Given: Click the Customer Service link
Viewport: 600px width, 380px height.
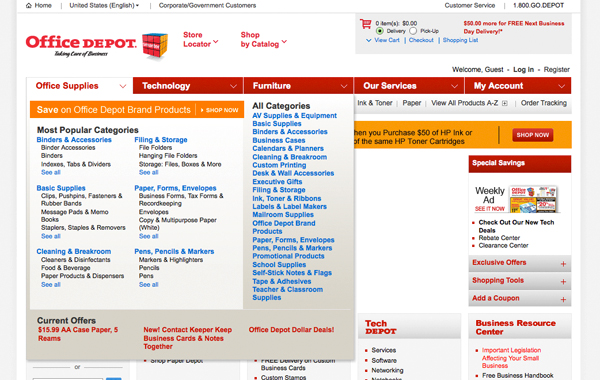Looking at the screenshot, I should [x=470, y=5].
